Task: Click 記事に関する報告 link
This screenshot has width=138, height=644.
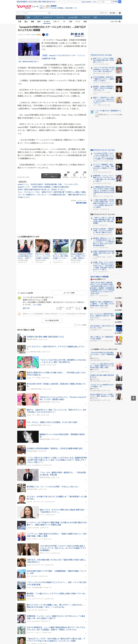Action: [24, 177]
